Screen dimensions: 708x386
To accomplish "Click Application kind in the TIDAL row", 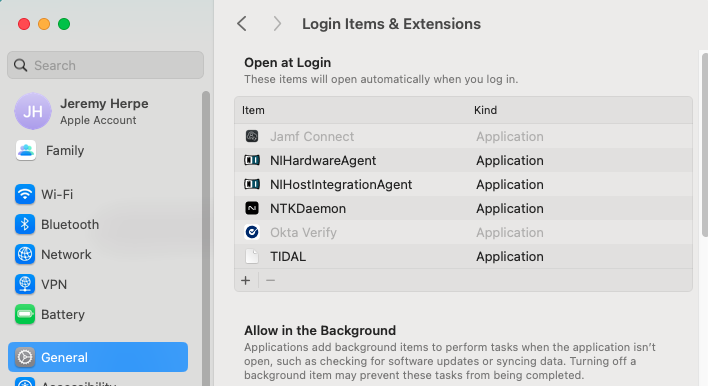I will (x=510, y=256).
